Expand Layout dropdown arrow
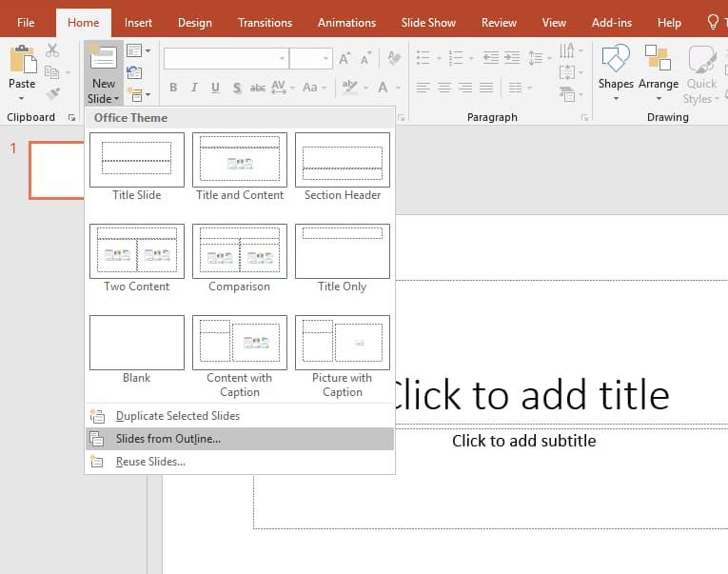728x574 pixels. click(148, 50)
